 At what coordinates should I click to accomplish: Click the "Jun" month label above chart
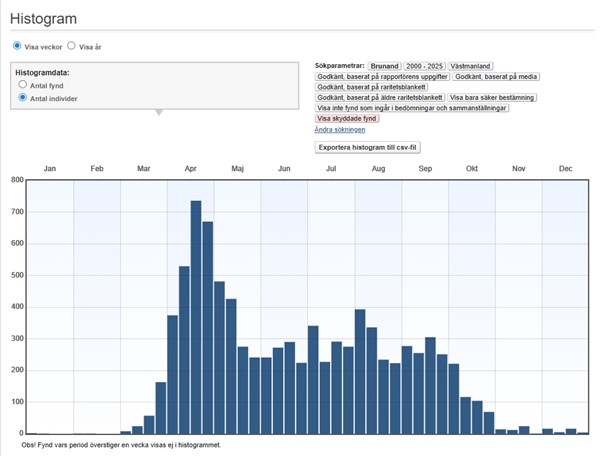(x=284, y=168)
